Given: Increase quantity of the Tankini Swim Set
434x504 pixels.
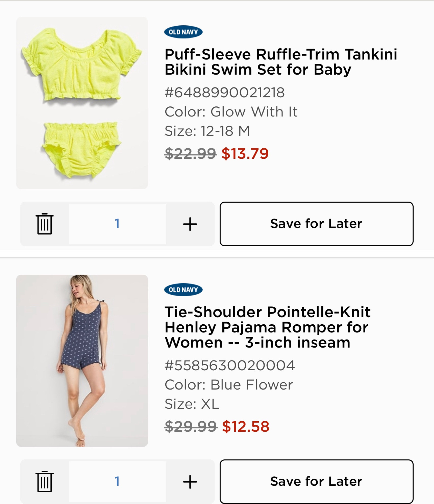Looking at the screenshot, I should 190,224.
